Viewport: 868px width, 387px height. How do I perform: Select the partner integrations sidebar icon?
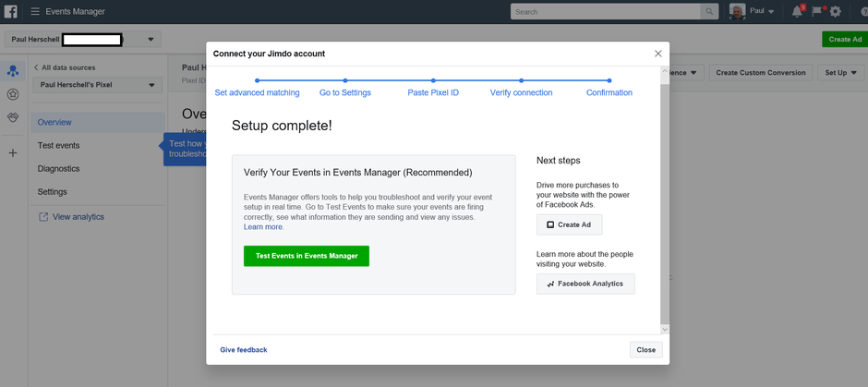tap(13, 117)
